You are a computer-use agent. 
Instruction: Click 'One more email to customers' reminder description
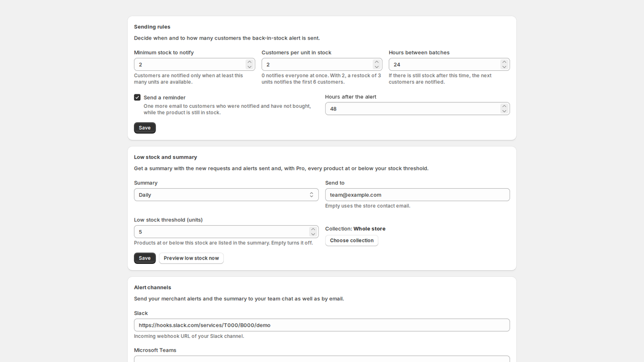coord(228,109)
